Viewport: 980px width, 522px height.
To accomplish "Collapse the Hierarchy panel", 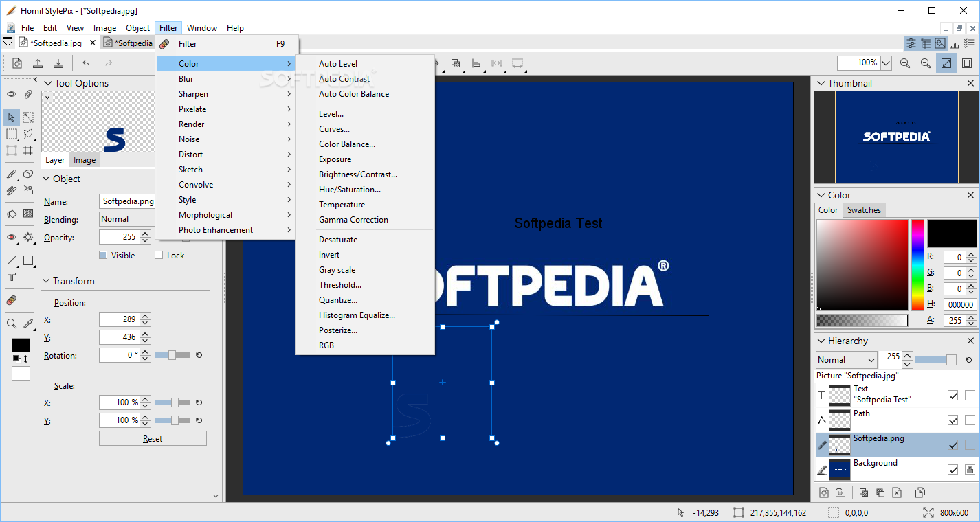I will pos(821,341).
